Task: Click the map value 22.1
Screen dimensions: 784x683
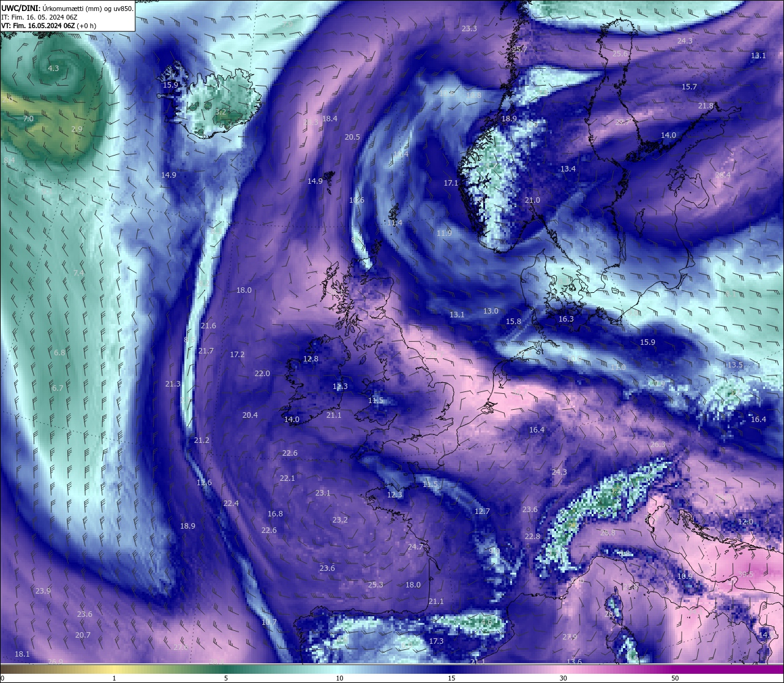Action: pos(287,478)
